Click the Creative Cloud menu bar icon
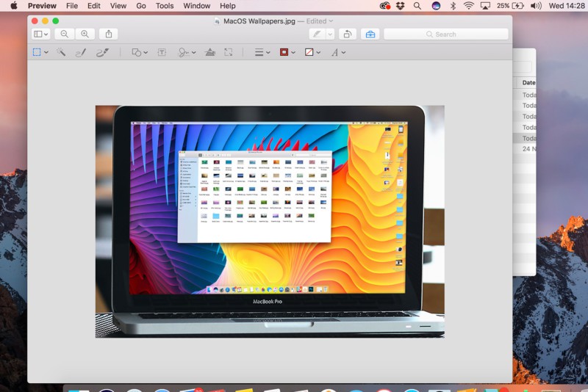This screenshot has height=392, width=588. click(384, 6)
